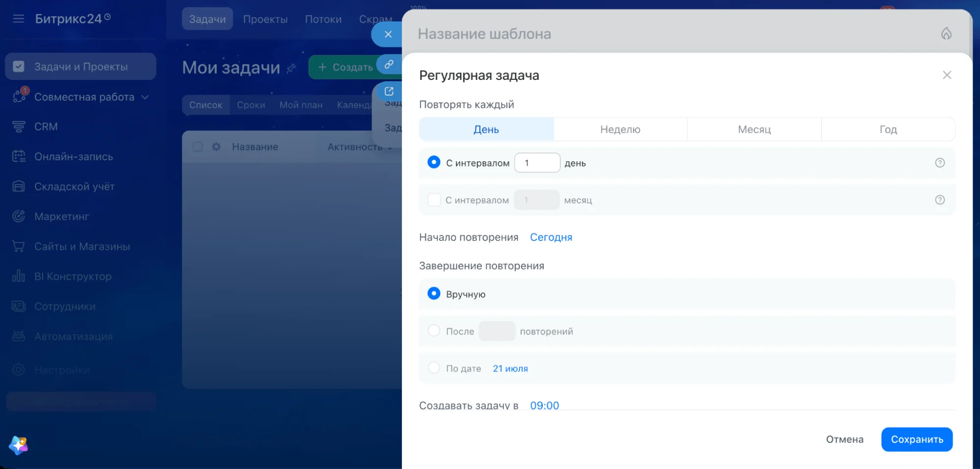Sort by the Активность column dropdown

pyautogui.click(x=359, y=147)
